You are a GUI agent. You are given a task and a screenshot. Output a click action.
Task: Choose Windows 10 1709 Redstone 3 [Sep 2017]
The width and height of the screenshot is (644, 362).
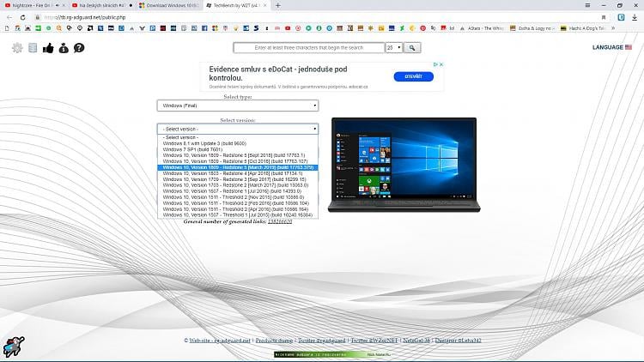237,179
